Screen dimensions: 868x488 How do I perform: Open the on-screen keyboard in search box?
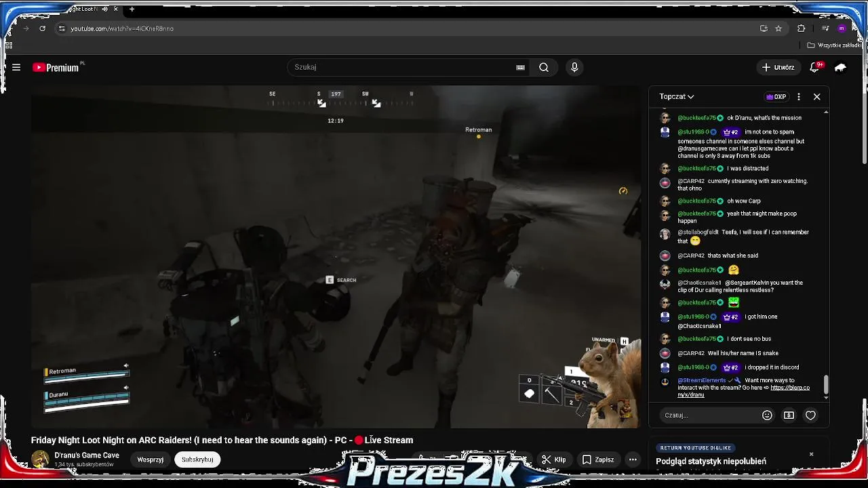520,67
